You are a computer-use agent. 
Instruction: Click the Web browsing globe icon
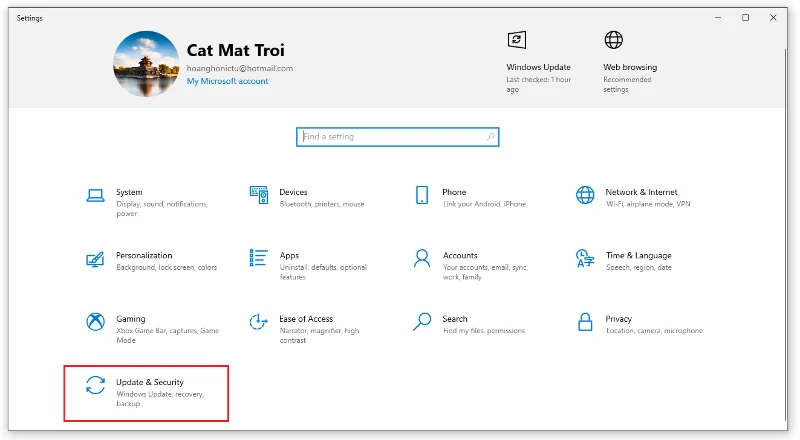click(614, 40)
